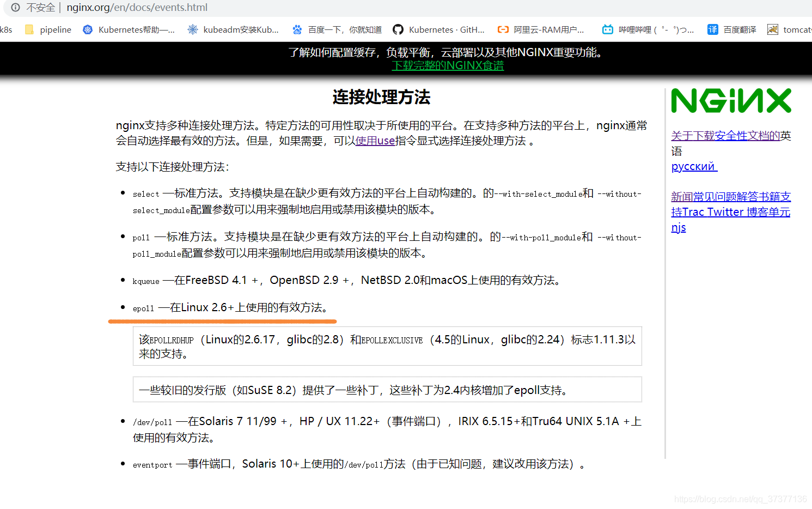Open the 关于下载安全性文档的 sidebar link
812x509 pixels.
coord(725,135)
